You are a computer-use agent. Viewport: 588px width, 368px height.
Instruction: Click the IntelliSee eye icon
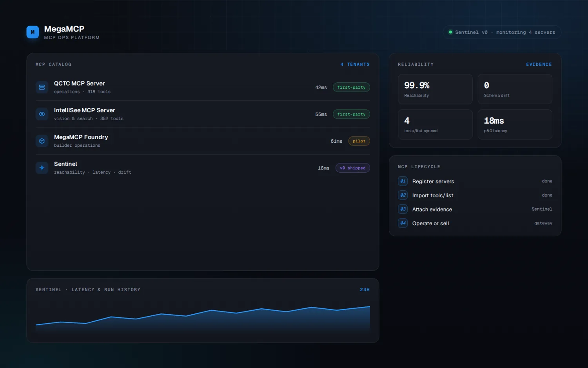pyautogui.click(x=42, y=114)
